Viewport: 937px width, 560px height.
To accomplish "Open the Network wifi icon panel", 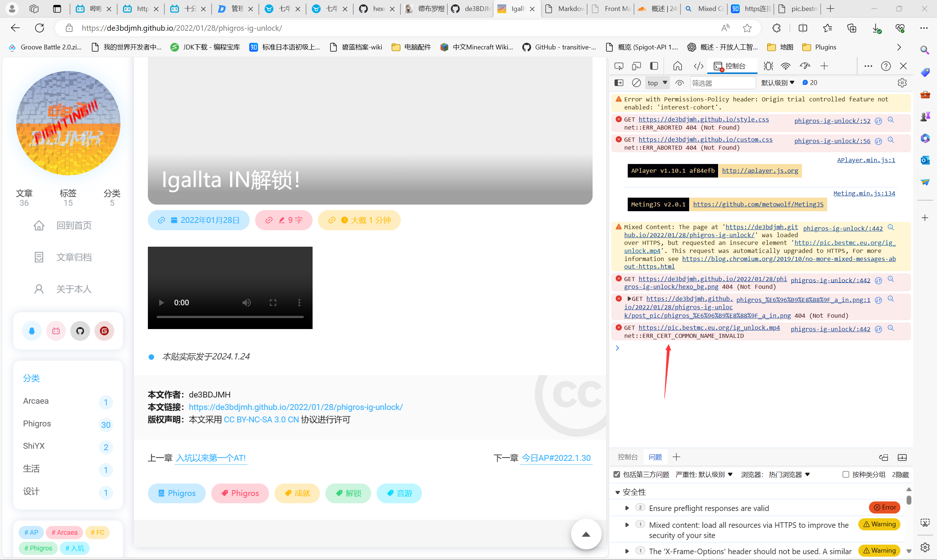I will (786, 66).
